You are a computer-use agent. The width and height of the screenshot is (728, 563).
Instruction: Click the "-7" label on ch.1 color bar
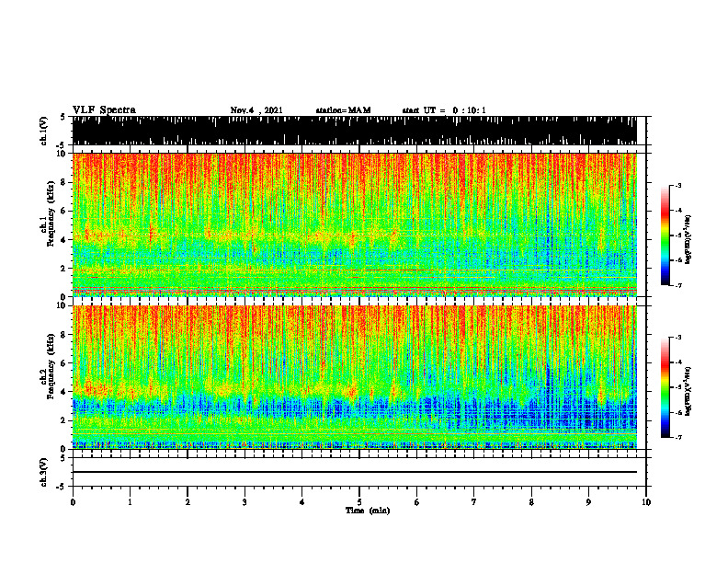pos(678,285)
